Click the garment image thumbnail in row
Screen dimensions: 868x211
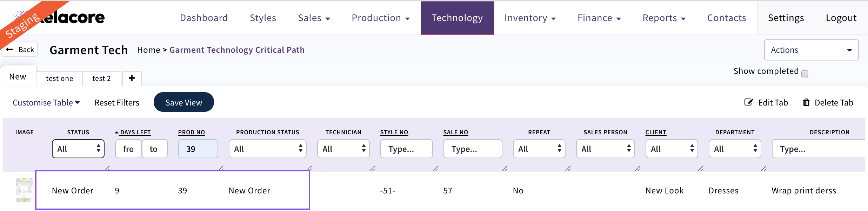click(x=24, y=190)
